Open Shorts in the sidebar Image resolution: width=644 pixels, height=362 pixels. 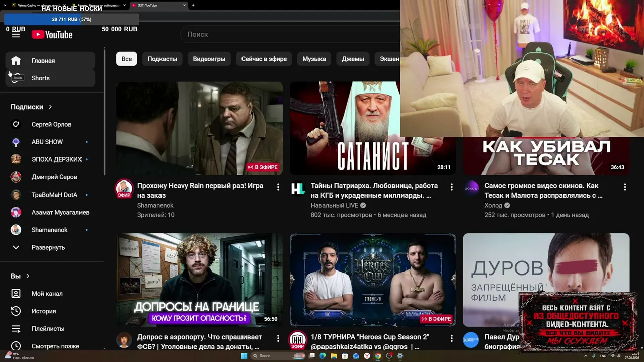[50, 78]
